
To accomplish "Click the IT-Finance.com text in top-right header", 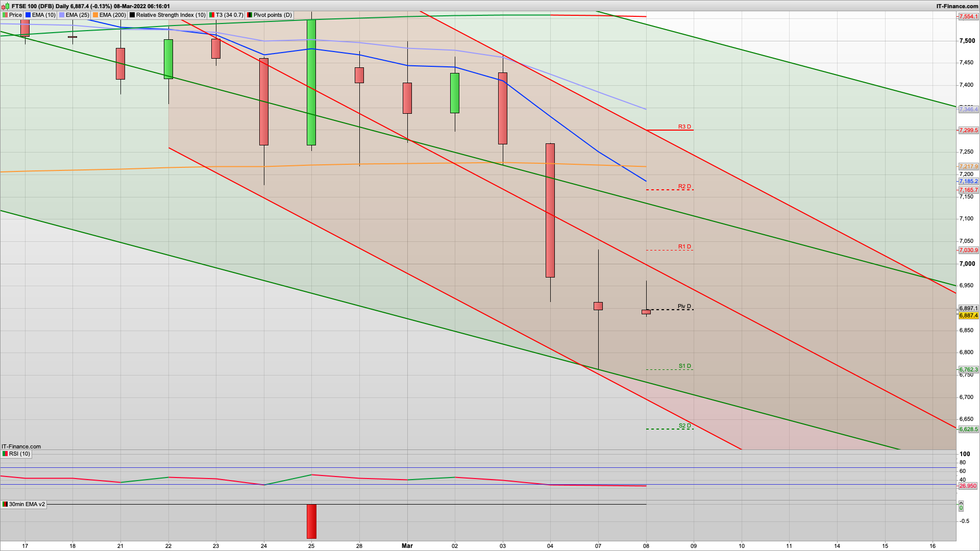I will click(957, 6).
